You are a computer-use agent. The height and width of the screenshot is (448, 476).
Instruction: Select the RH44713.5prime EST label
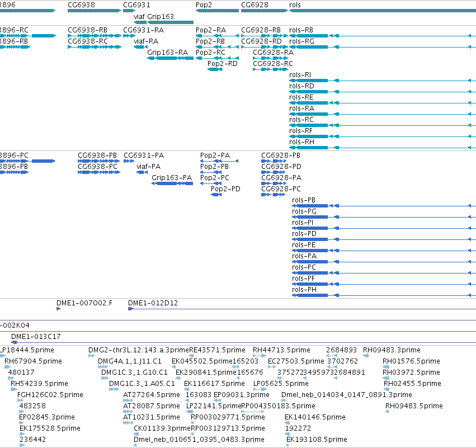tap(281, 350)
